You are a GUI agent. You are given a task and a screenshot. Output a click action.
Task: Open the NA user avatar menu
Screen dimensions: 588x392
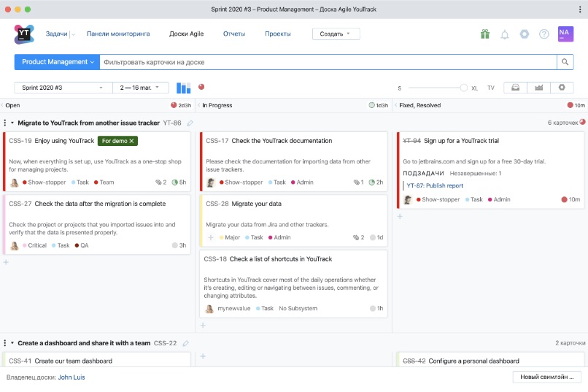[x=565, y=34]
